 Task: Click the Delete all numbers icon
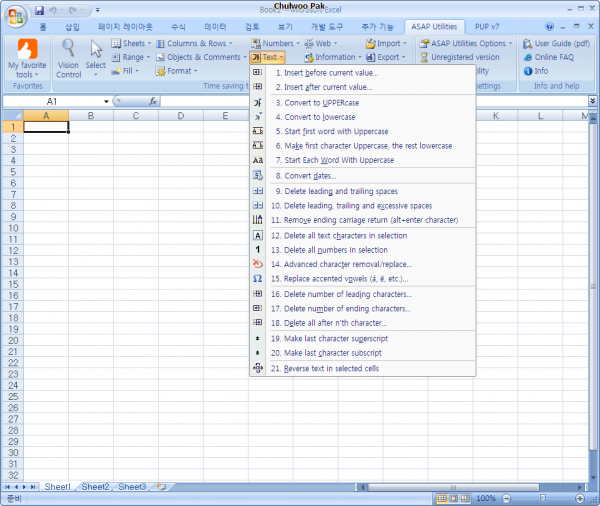pos(258,250)
